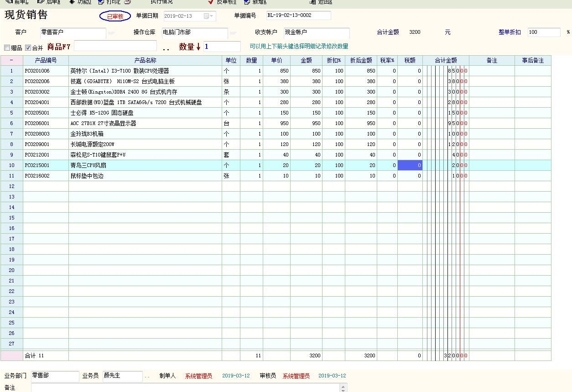Click the 反审核 un-approve checkmark icon
Screen dimensions: 572x392
pyautogui.click(x=211, y=2)
